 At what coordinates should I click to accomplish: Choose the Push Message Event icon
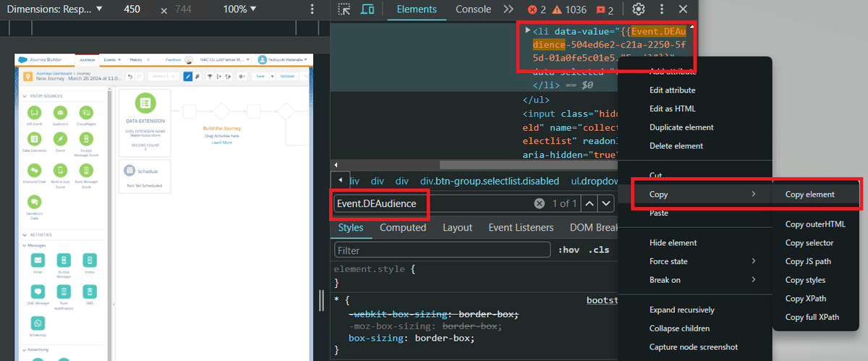86,170
